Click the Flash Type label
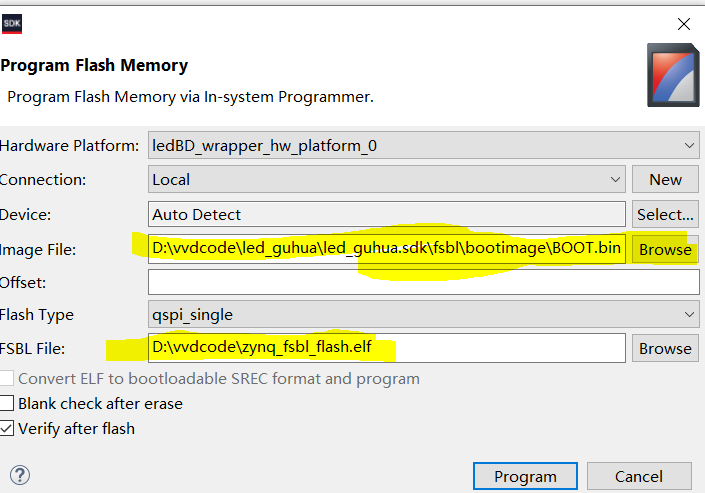This screenshot has width=705, height=493. pyautogui.click(x=37, y=315)
